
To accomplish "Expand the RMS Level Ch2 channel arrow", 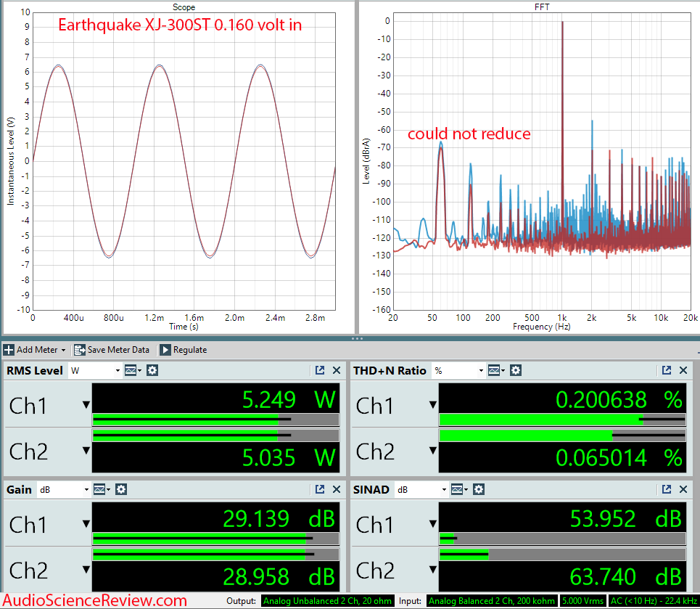I will coord(86,450).
